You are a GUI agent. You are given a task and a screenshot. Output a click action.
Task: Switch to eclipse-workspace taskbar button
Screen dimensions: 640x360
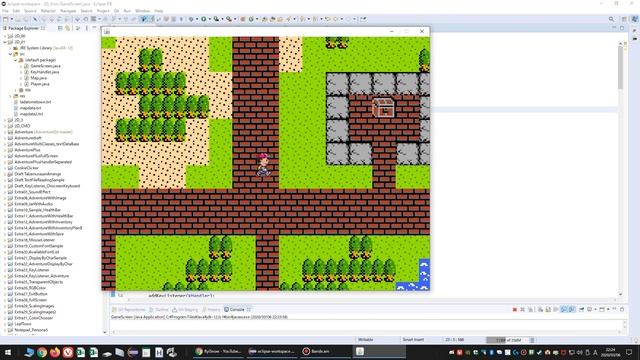[272, 351]
